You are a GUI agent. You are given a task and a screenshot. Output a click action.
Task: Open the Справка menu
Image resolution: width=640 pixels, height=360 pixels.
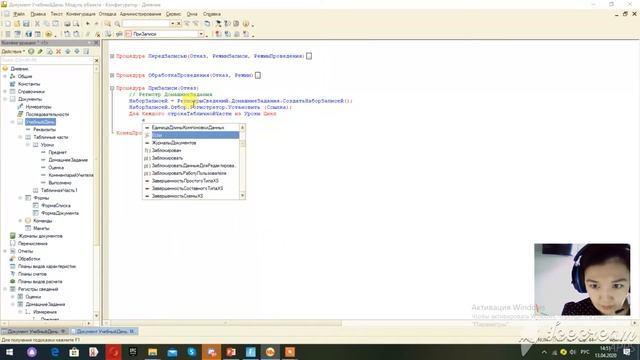tap(212, 14)
